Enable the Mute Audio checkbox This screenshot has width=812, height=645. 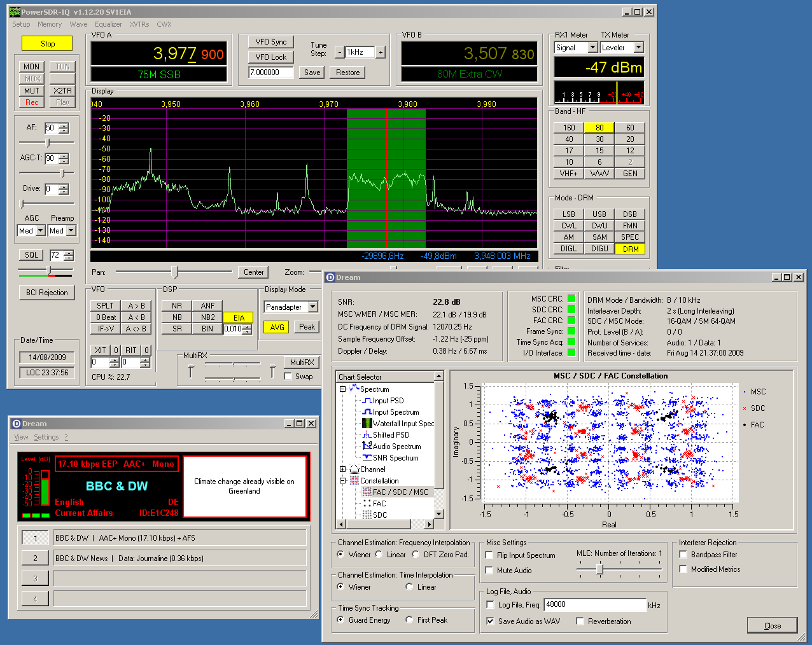click(x=489, y=571)
